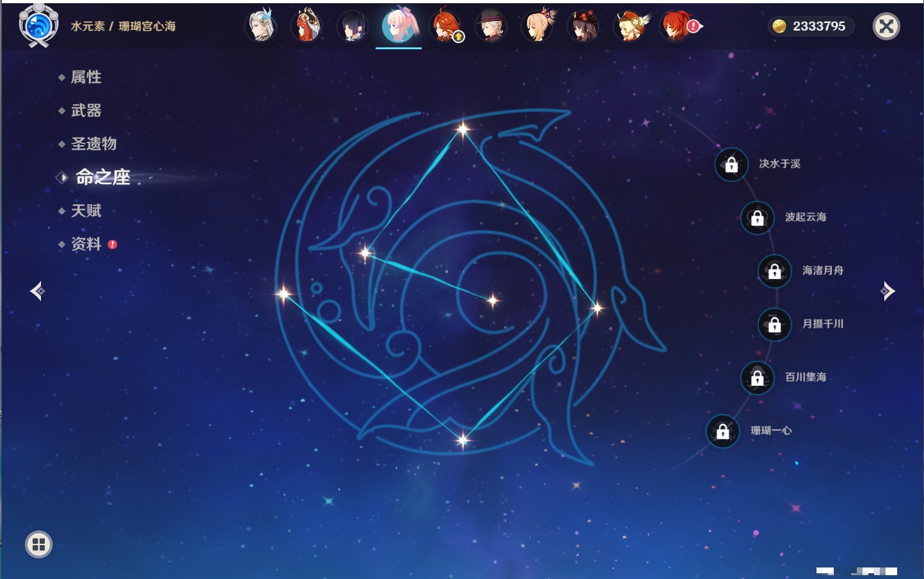Click the leftmost star of the constellation
The height and width of the screenshot is (579, 924).
pos(283,294)
